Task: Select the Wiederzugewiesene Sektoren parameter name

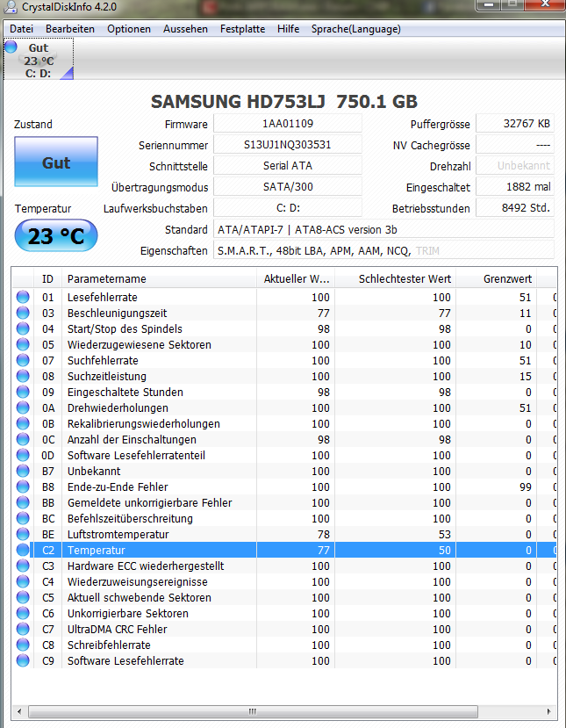Action: (140, 345)
